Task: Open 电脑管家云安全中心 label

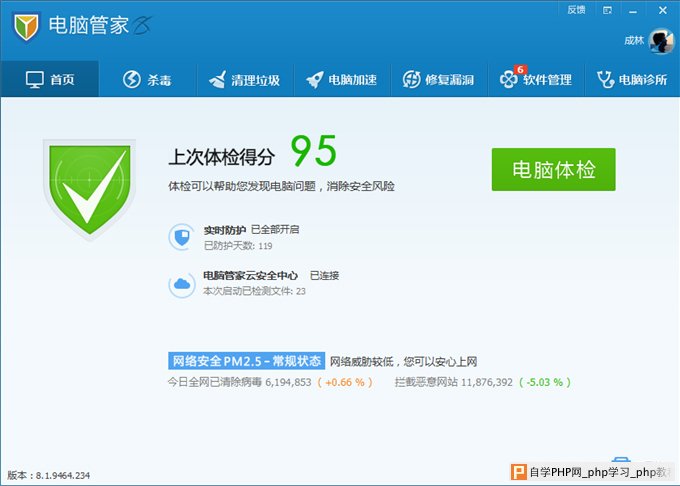Action: [250, 275]
